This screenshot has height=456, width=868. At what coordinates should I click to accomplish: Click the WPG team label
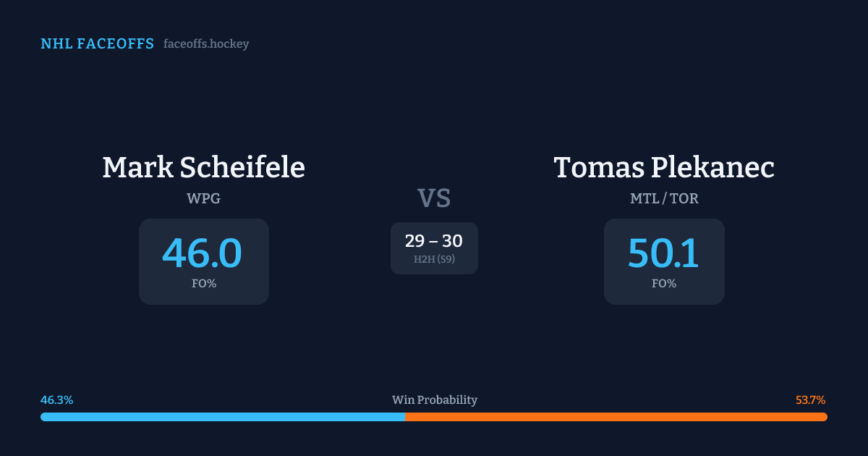[203, 198]
